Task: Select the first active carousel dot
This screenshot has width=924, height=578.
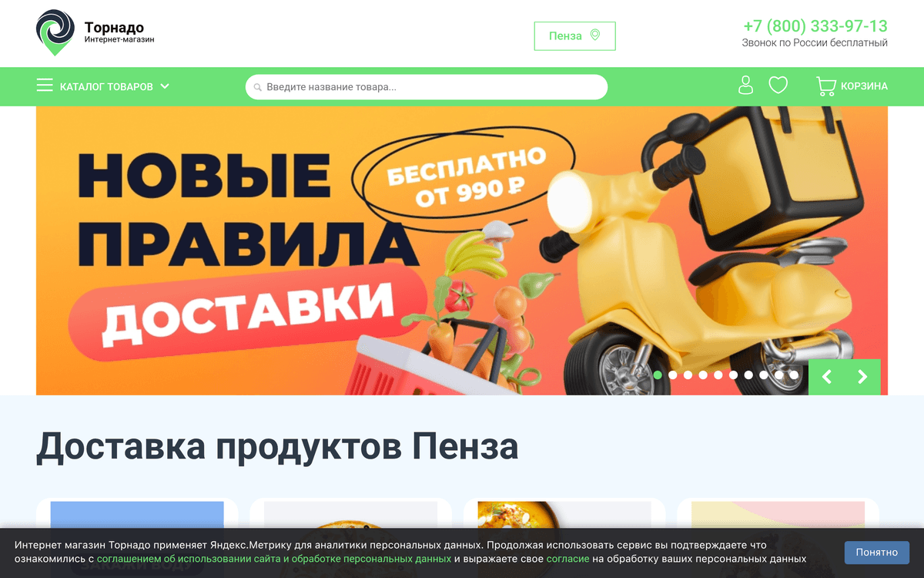Action: (x=658, y=375)
